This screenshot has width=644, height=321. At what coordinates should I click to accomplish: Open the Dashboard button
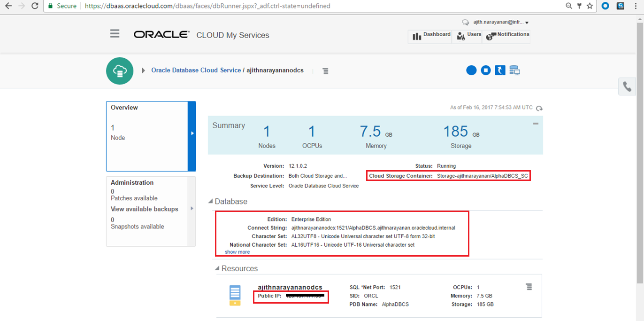pyautogui.click(x=430, y=36)
